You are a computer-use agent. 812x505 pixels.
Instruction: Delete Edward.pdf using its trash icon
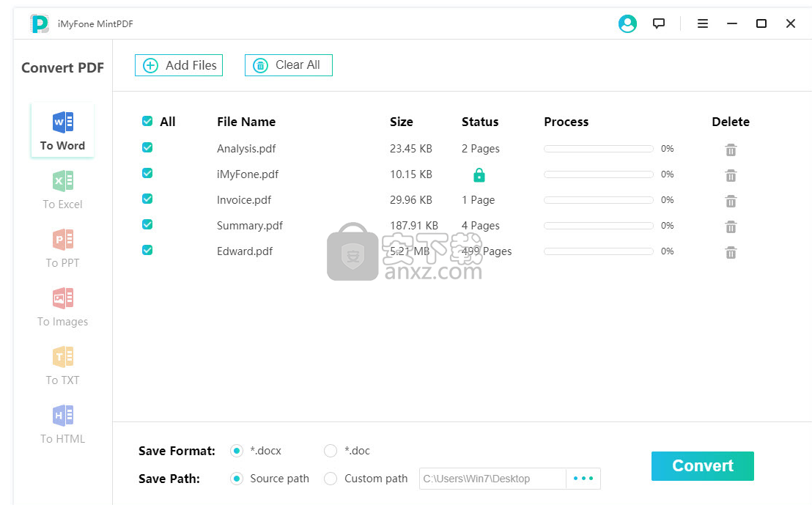point(731,252)
